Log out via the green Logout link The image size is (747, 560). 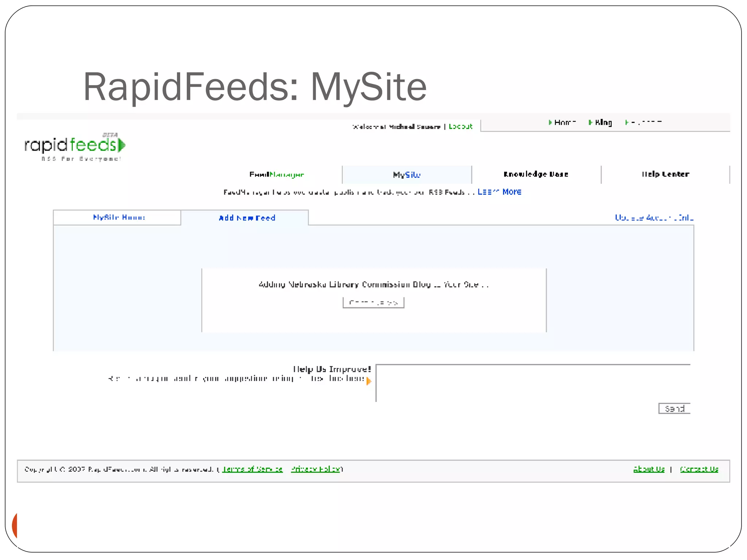[x=460, y=127]
